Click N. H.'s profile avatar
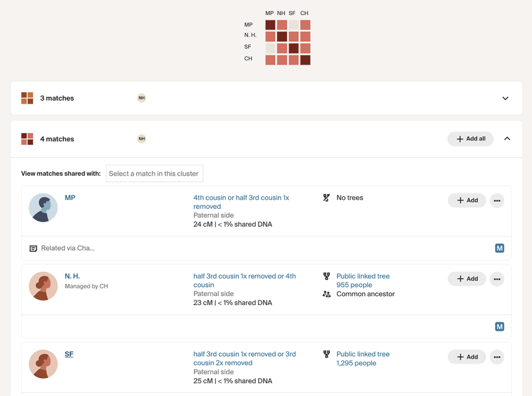The height and width of the screenshot is (396, 532). coord(43,286)
